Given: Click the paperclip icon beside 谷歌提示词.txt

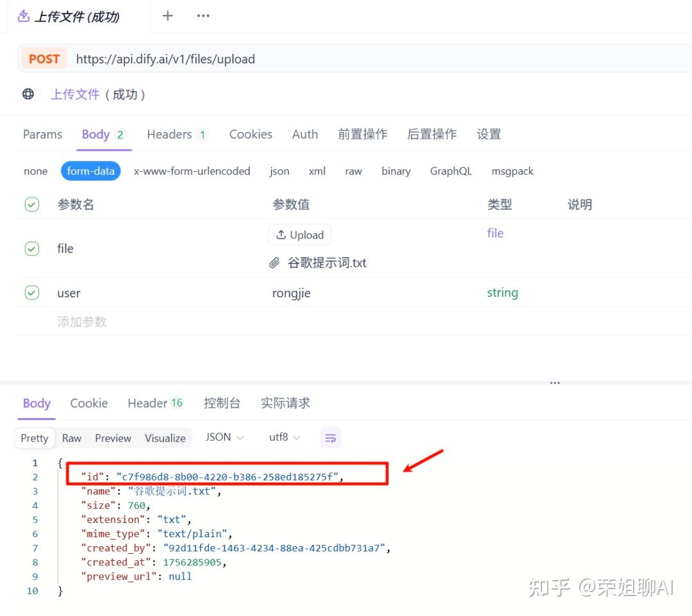Looking at the screenshot, I should (275, 263).
